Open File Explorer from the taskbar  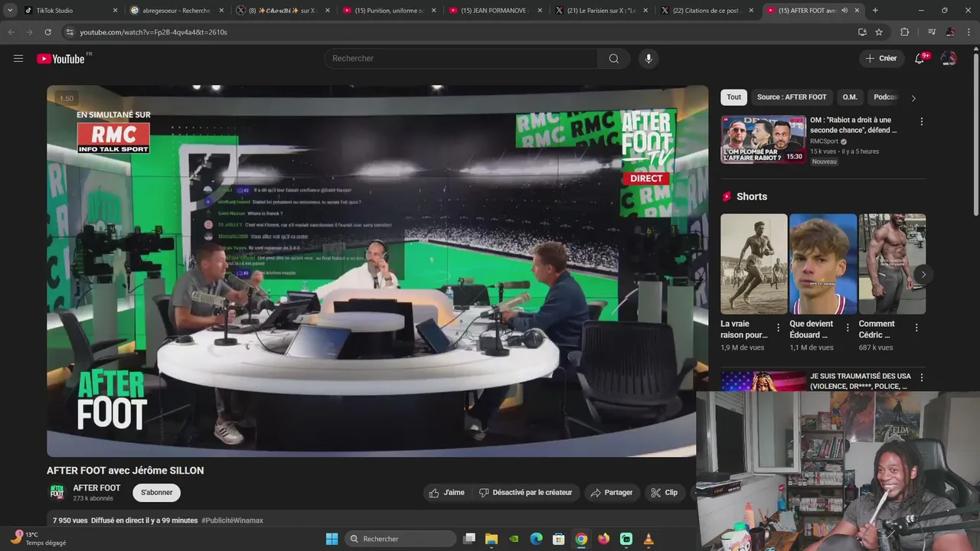coord(492,539)
